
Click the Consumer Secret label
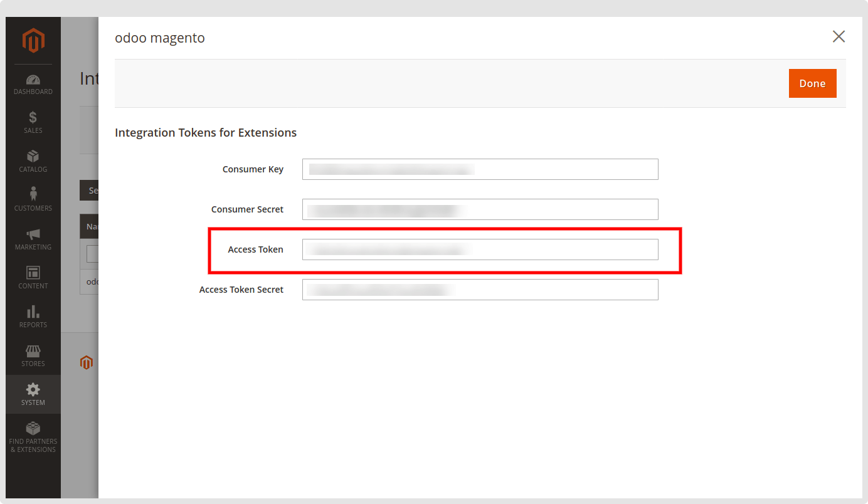[x=247, y=209]
